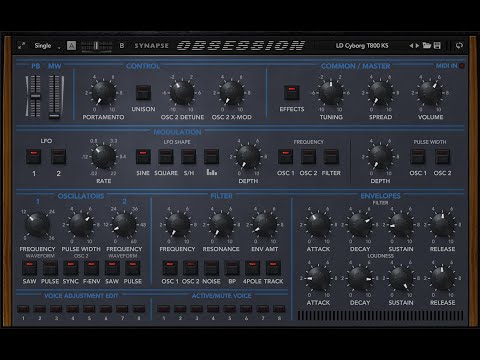Image resolution: width=480 pixels, height=360 pixels.
Task: Toggle oscillator 1 PULSE waveform
Action: click(x=50, y=268)
